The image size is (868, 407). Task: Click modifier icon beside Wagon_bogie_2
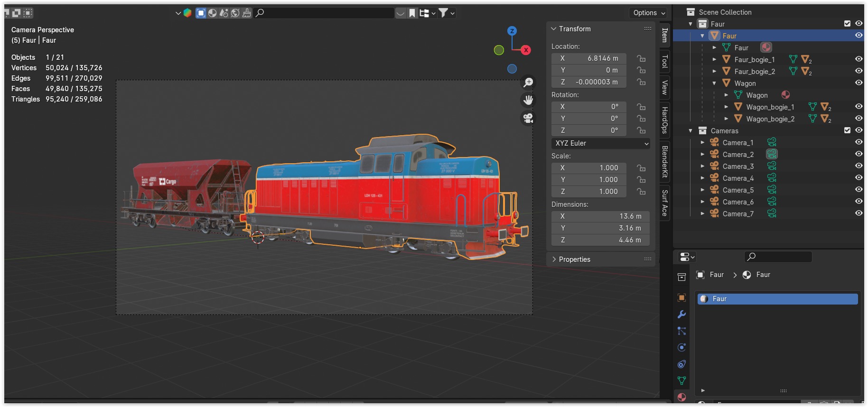pyautogui.click(x=826, y=119)
